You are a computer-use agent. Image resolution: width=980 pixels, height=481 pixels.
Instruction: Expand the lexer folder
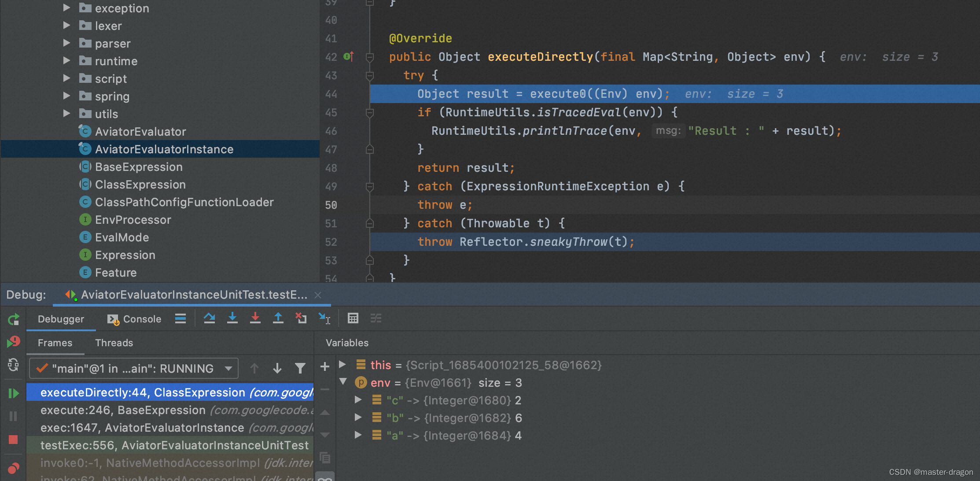tap(67, 26)
